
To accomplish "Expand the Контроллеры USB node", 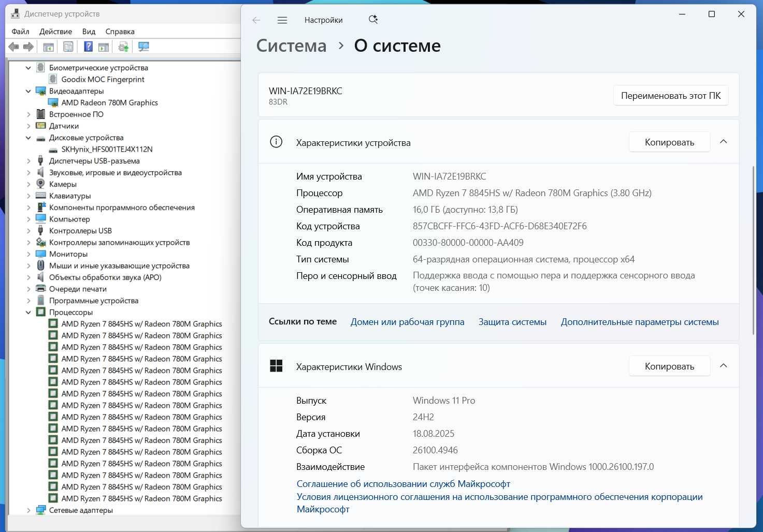I will [28, 231].
